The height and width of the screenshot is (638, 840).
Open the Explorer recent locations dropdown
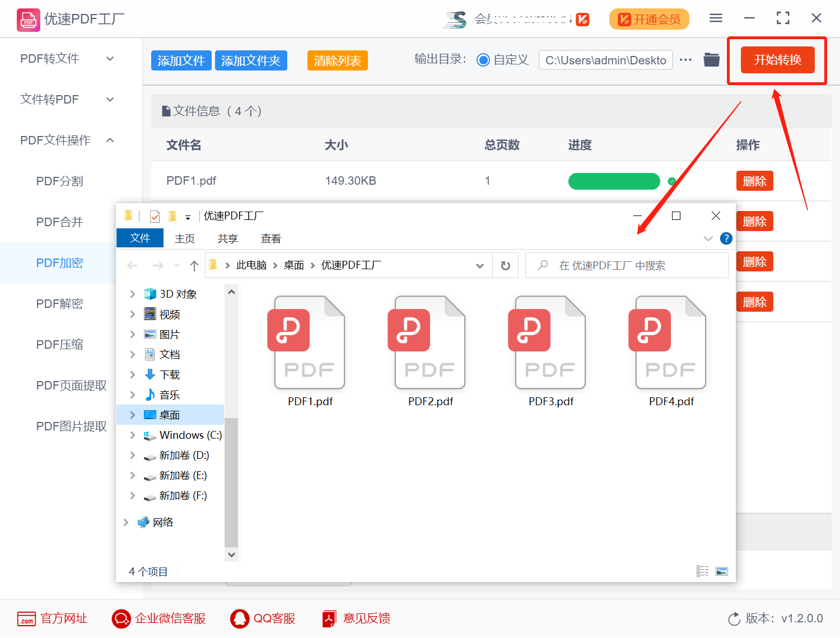[178, 266]
